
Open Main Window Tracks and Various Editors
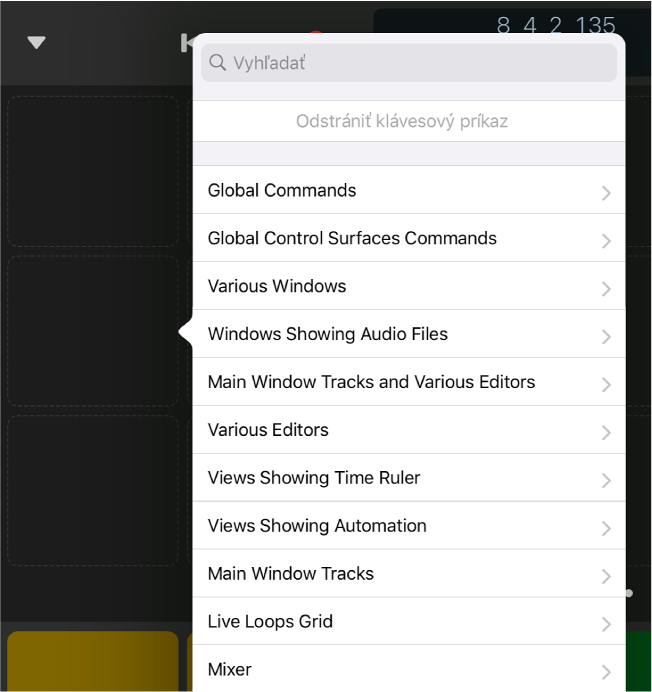click(x=371, y=382)
